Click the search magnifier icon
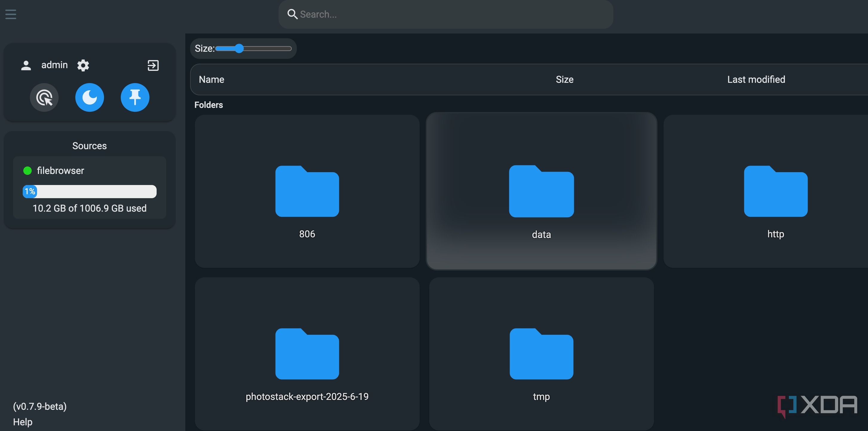Screen dimensions: 868x431 (x=292, y=14)
